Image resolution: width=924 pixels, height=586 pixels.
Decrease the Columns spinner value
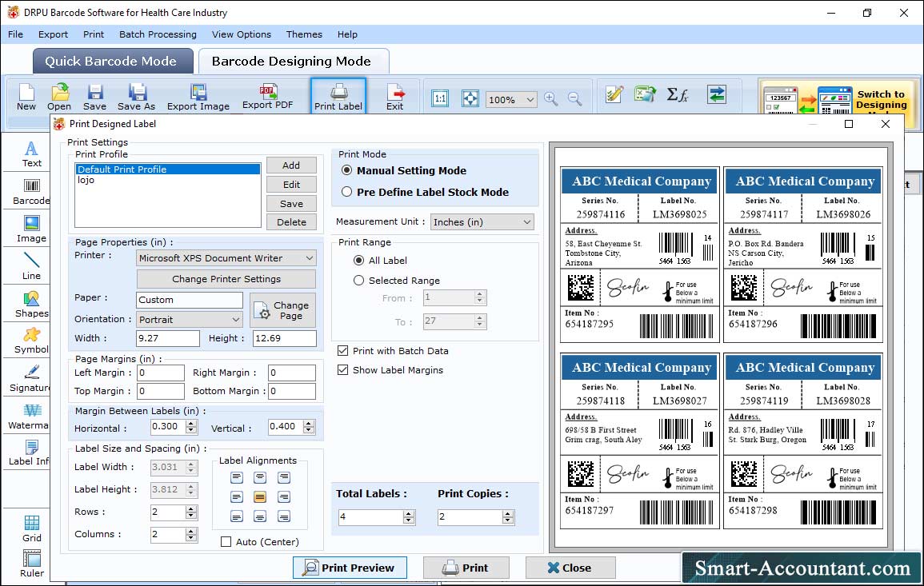pos(191,538)
